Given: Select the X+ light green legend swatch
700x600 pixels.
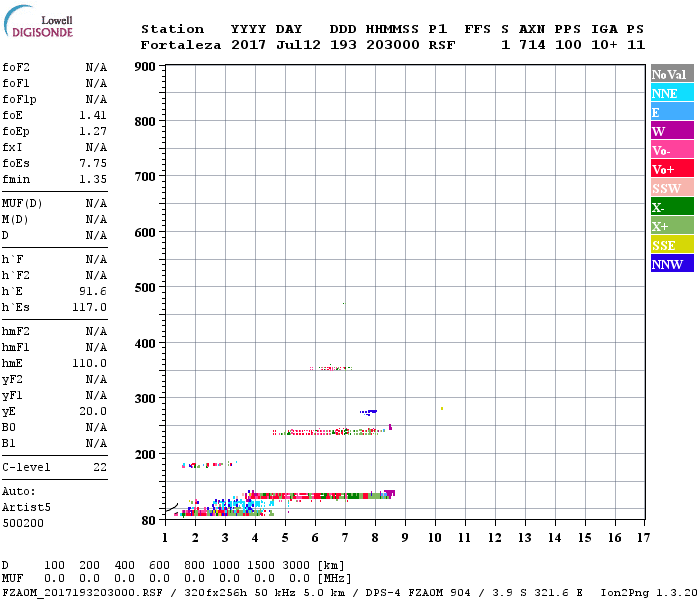Looking at the screenshot, I should 672,225.
